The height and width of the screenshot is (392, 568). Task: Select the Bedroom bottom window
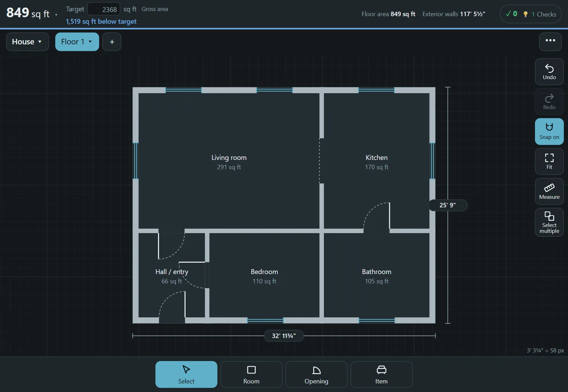click(x=265, y=320)
